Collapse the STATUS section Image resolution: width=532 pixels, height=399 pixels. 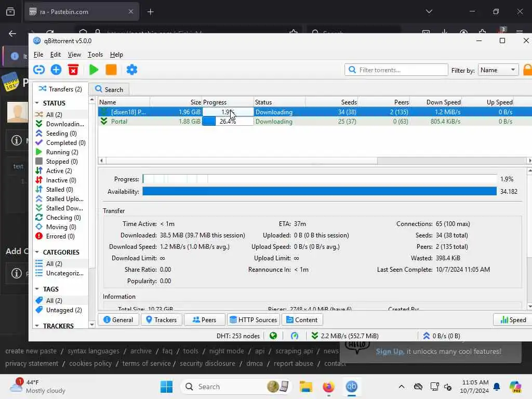point(37,103)
